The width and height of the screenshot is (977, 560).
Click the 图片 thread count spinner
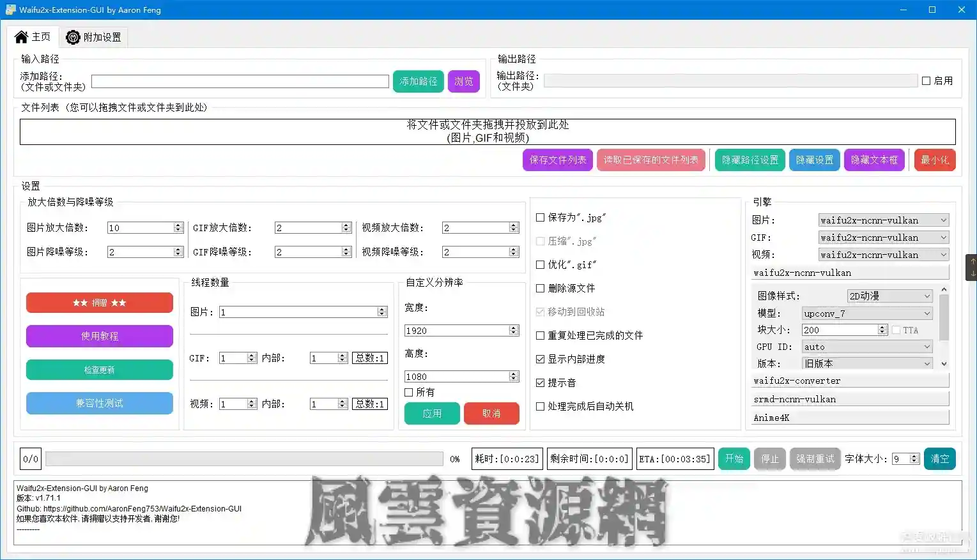(x=303, y=312)
